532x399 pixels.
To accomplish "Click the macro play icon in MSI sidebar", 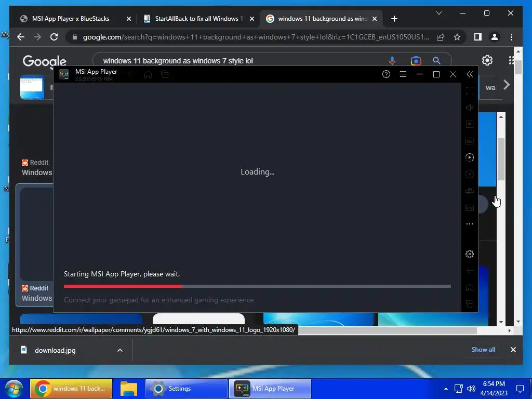I will [470, 157].
